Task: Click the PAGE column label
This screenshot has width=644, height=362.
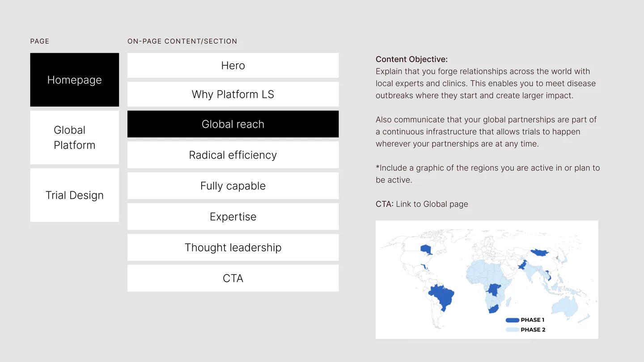Action: (x=40, y=41)
